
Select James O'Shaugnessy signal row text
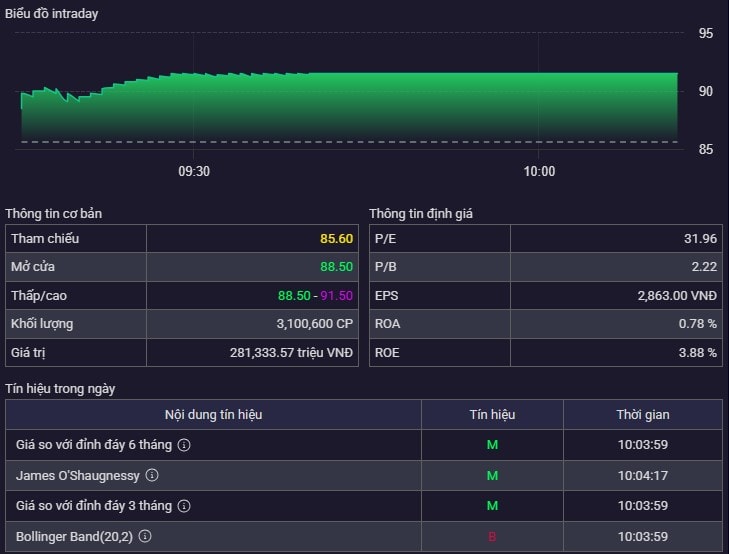78,475
